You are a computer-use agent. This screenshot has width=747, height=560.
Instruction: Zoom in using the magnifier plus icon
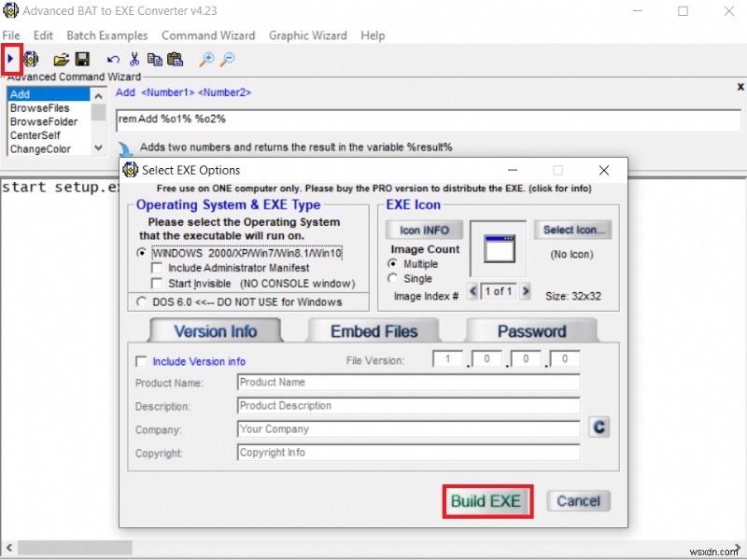pos(207,59)
